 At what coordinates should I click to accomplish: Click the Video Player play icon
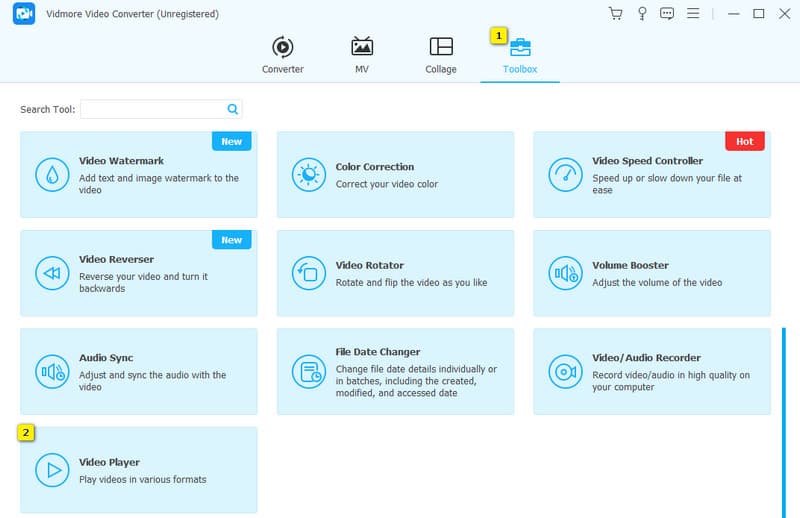pos(51,469)
